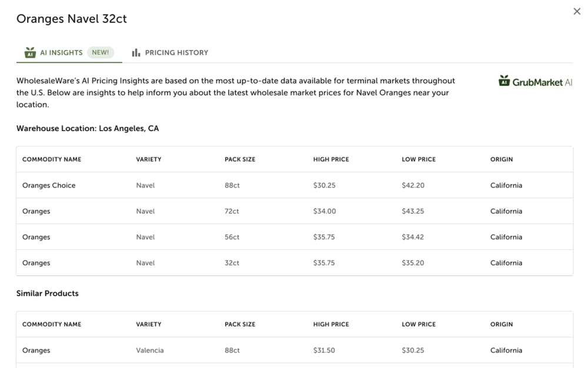588x368 pixels.
Task: Close the Oranges Navel 32ct dialog
Action: click(577, 12)
